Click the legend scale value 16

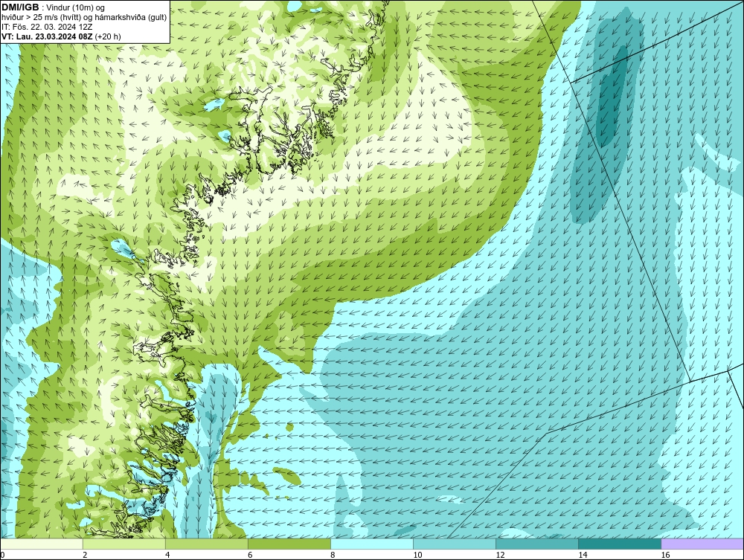tap(665, 555)
